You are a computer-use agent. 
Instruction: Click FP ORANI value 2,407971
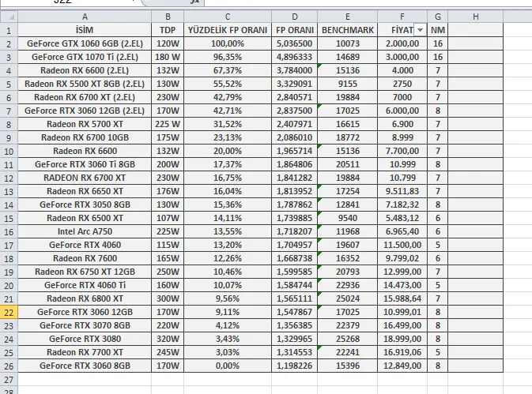[x=295, y=124]
